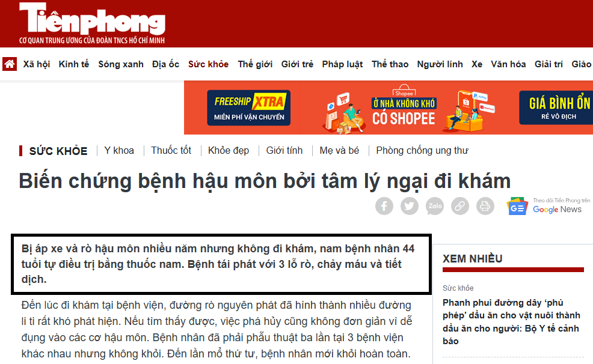Open the Y khoa subcategory
Screen dimensions: 593x364
119,150
